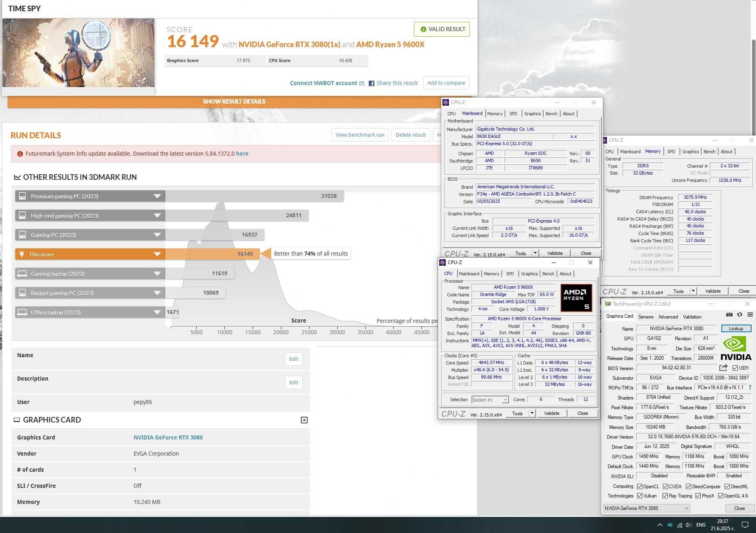Screen dimensions: 756x533
Task: Click the AMD Ryzen 5 logo in CPU-Z
Action: (x=576, y=298)
